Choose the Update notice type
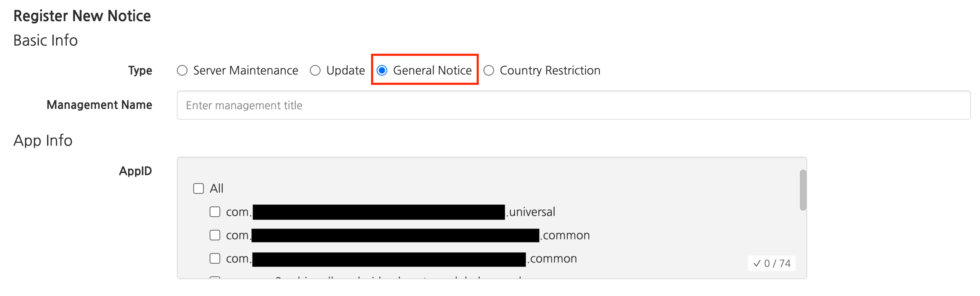This screenshot has width=980, height=296. pos(315,71)
